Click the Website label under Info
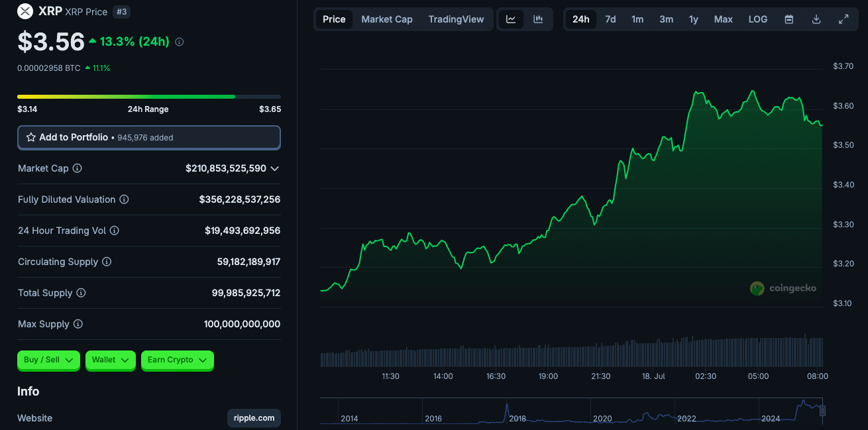Screen dimensions: 868x430 [34, 418]
